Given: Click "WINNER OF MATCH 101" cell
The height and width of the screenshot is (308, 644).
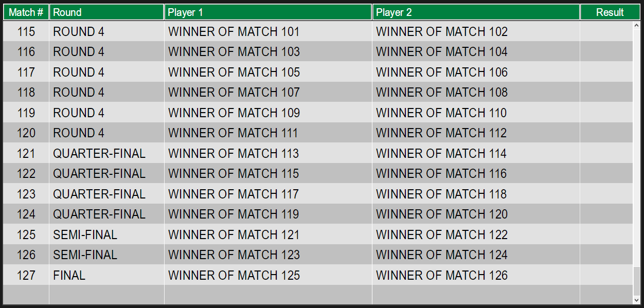Looking at the screenshot, I should pyautogui.click(x=234, y=32).
